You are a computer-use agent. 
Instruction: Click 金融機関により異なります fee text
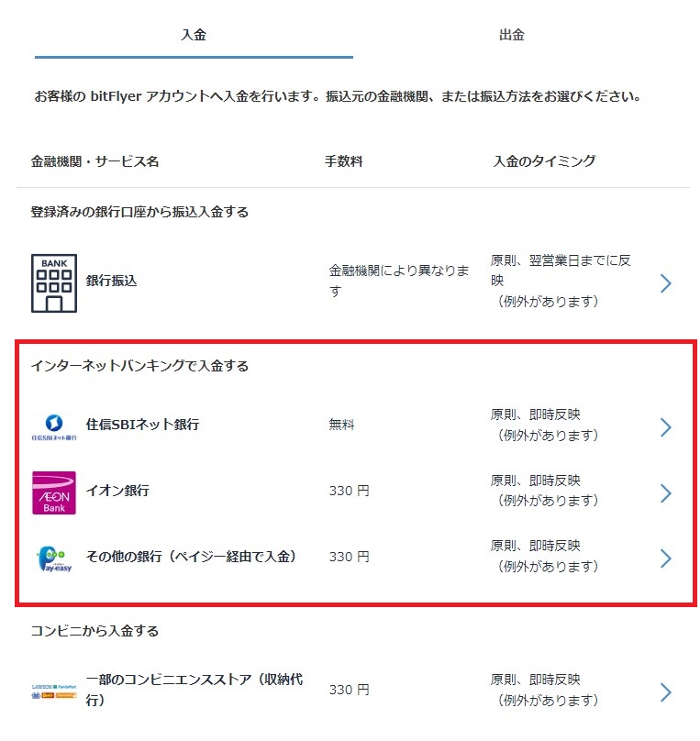(399, 281)
